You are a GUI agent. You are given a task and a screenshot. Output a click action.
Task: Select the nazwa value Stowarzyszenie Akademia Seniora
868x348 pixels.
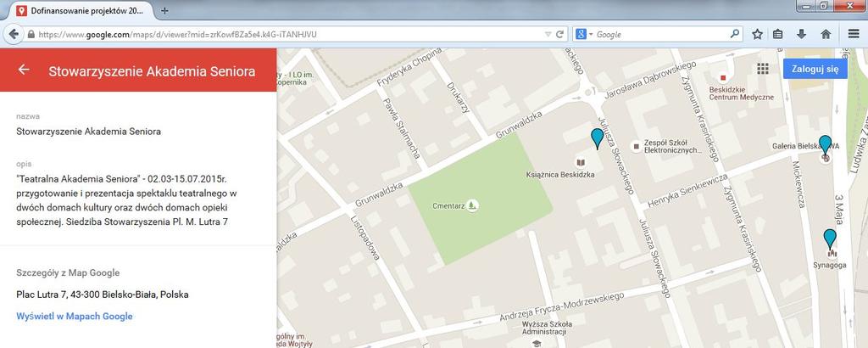point(88,132)
